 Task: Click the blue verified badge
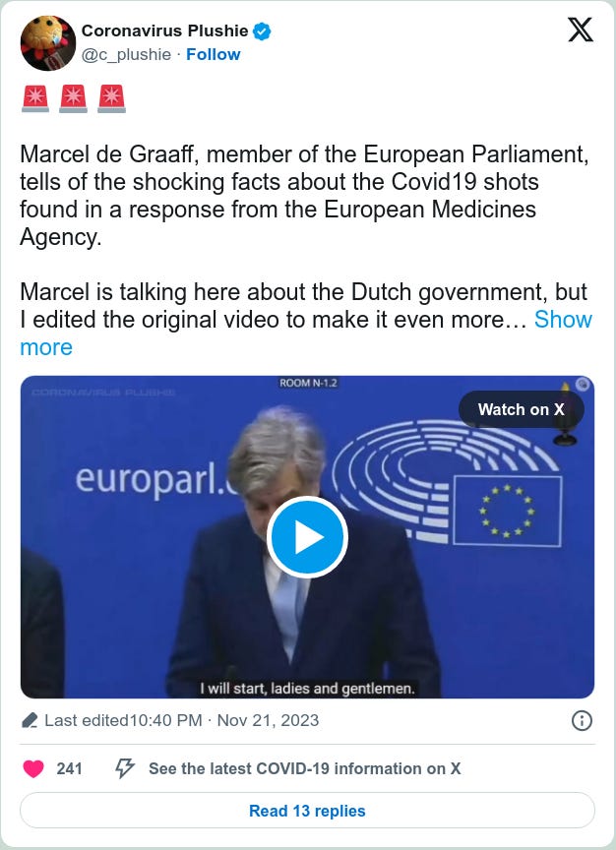click(262, 31)
